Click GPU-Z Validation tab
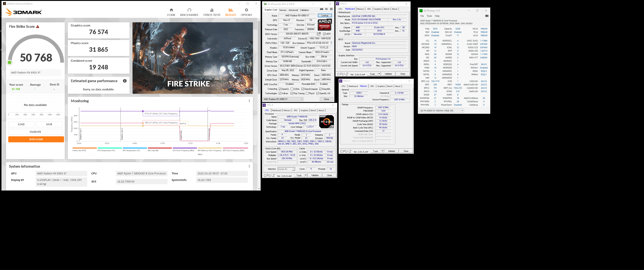Screen dimensions: 644x270 click(x=304, y=10)
